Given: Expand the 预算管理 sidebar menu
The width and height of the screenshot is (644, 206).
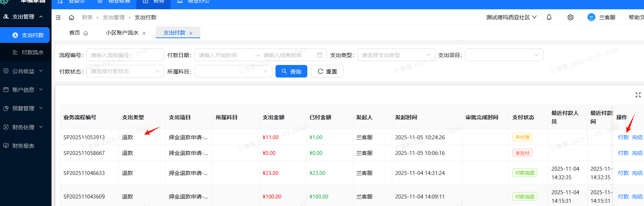Looking at the screenshot, I should tap(24, 108).
